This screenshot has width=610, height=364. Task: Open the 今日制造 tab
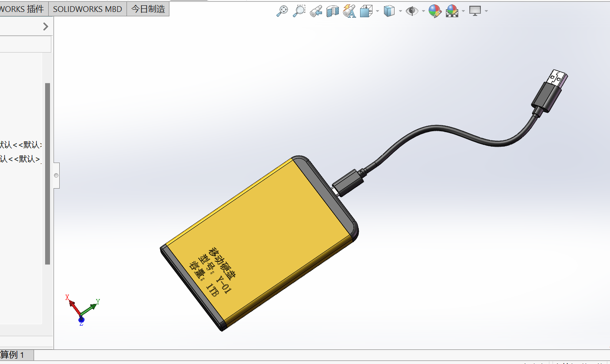148,9
